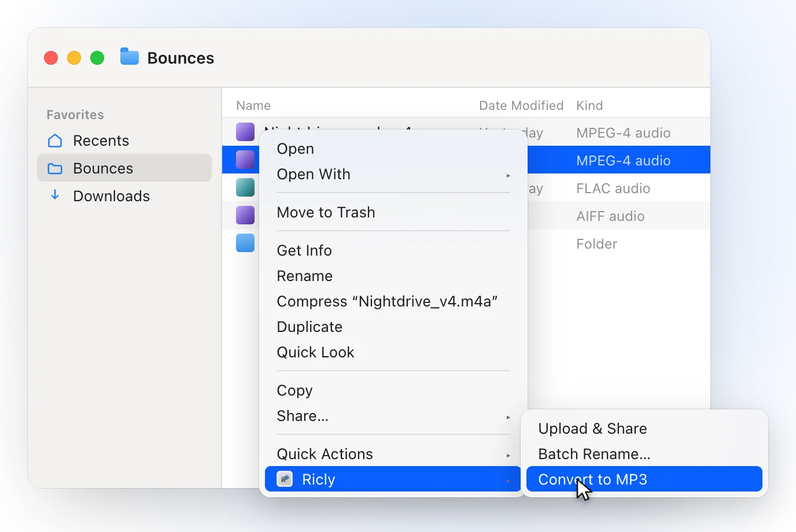Select the teal FLAC audio file icon
Screen dimensions: 796x532
click(x=245, y=187)
